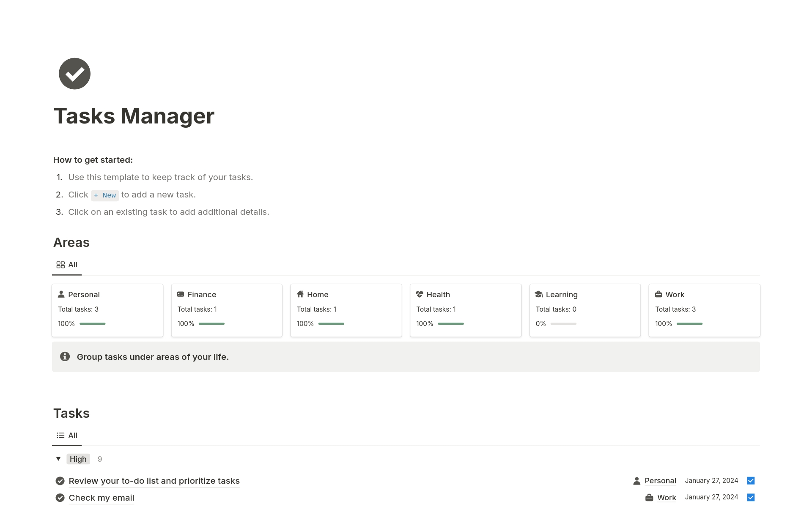Click the Personal area person icon
Viewport: 812px width, 507px height.
(61, 294)
